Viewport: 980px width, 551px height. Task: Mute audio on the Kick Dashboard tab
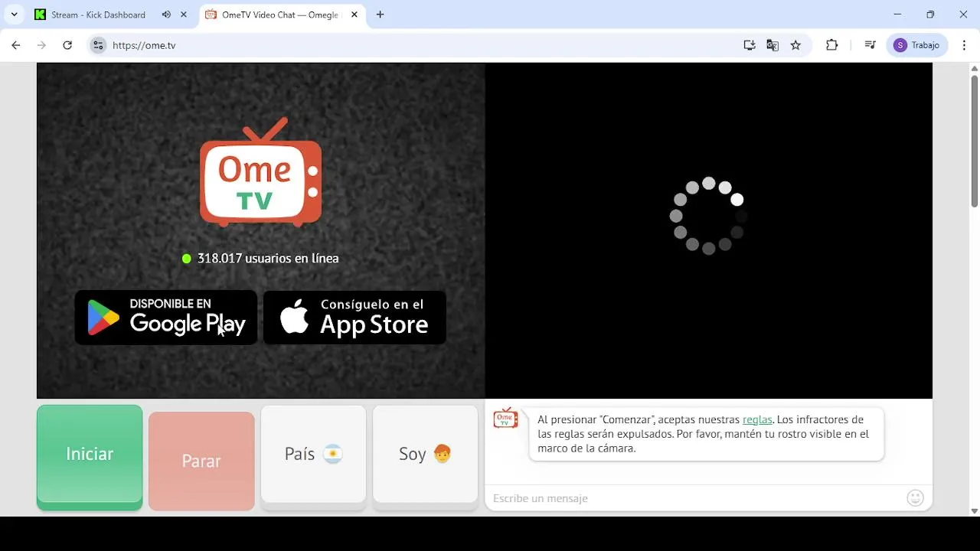(166, 15)
